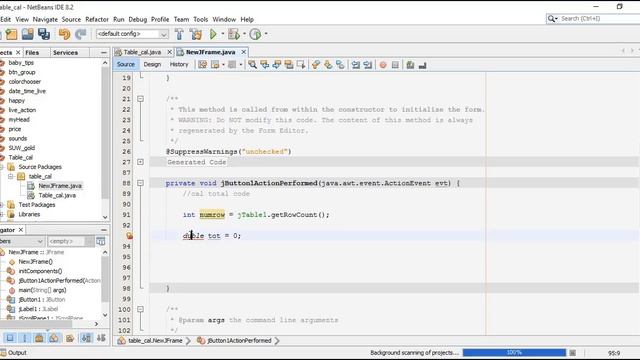This screenshot has width=640, height=360.
Task: Open the Tools menu
Action: click(x=200, y=19)
